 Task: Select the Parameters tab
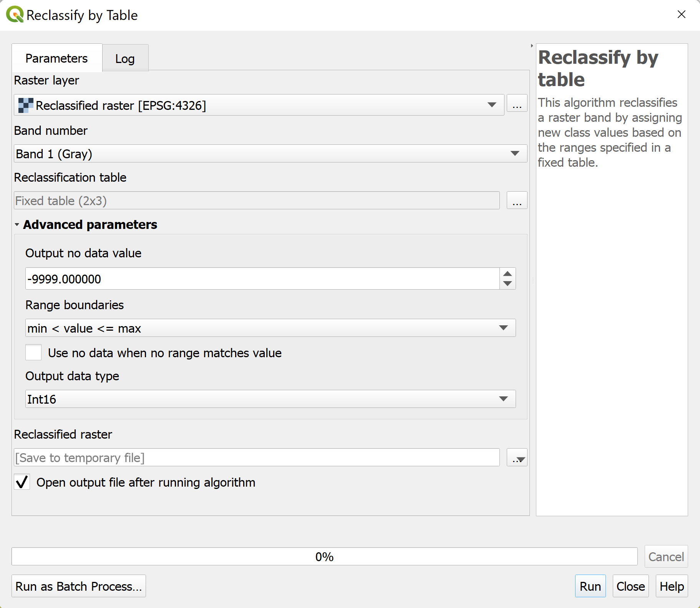[56, 58]
